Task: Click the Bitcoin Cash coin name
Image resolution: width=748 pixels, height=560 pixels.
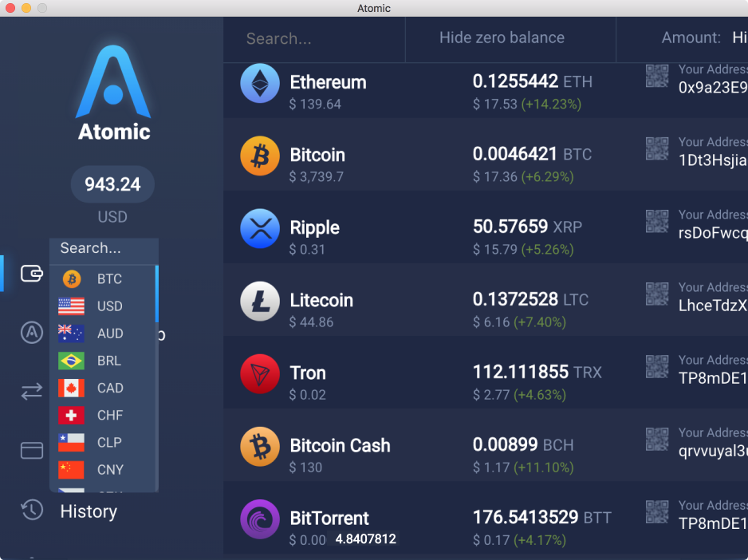Action: [341, 445]
